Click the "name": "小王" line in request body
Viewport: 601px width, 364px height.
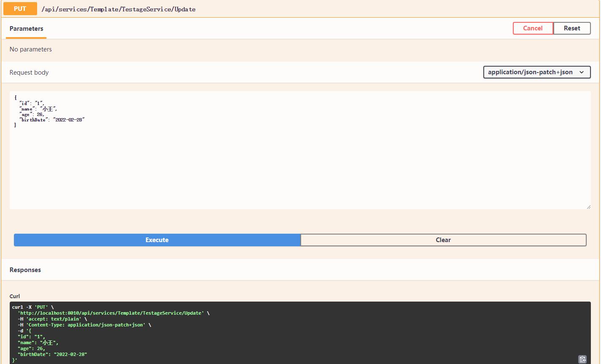coord(38,109)
